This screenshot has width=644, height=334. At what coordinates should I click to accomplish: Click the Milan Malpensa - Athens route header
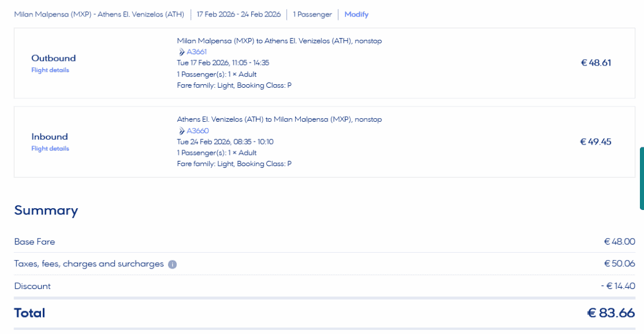[99, 15]
